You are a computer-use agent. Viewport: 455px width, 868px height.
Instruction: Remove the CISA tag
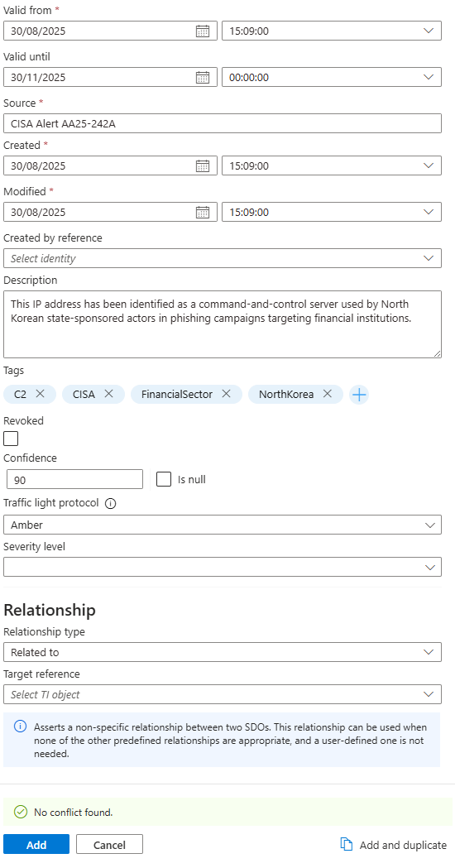[x=108, y=394]
